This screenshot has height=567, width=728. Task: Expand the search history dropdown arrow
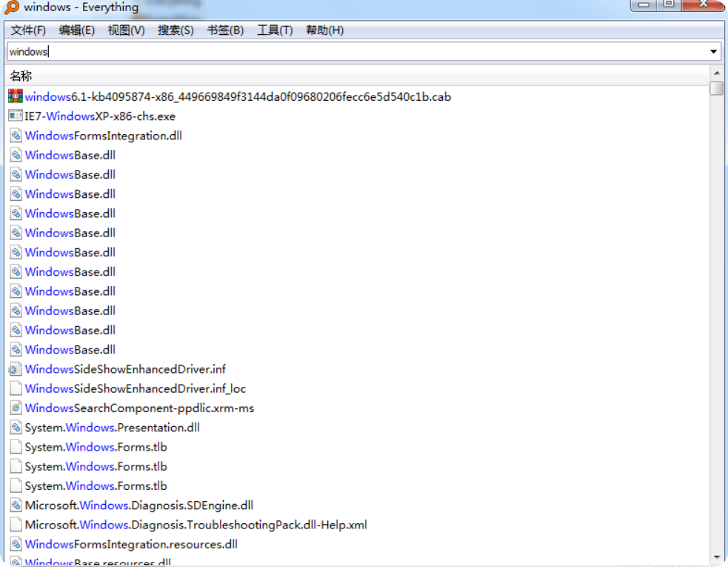[714, 52]
